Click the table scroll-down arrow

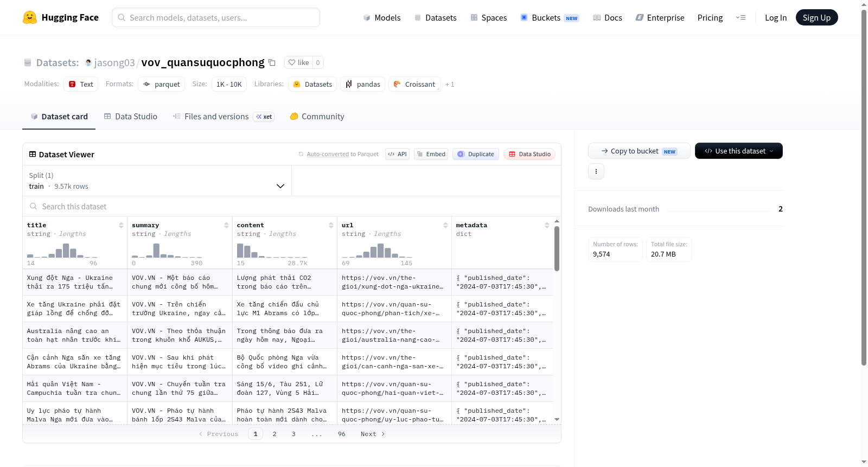pos(557,420)
